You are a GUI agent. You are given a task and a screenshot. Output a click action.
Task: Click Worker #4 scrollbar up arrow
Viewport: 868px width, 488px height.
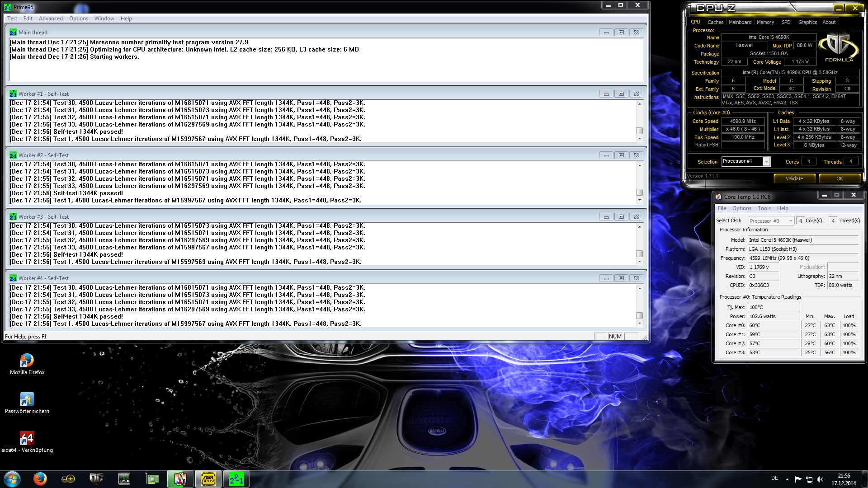pyautogui.click(x=639, y=288)
